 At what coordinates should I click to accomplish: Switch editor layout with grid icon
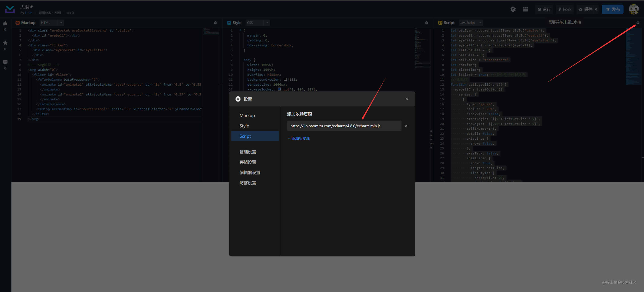coord(526,9)
